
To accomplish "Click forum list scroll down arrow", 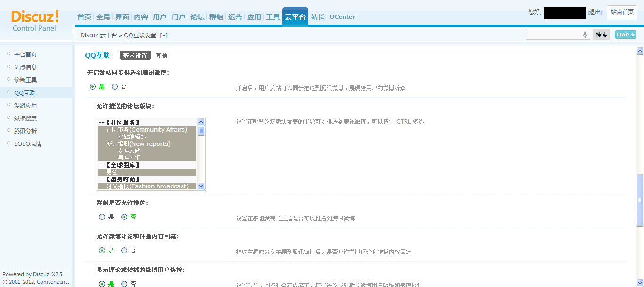I will click(x=201, y=186).
